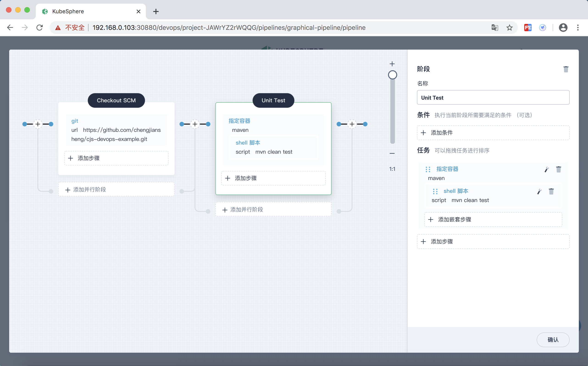Edit the shell 脚本 step with the wrench icon
This screenshot has width=588, height=366.
tap(539, 191)
